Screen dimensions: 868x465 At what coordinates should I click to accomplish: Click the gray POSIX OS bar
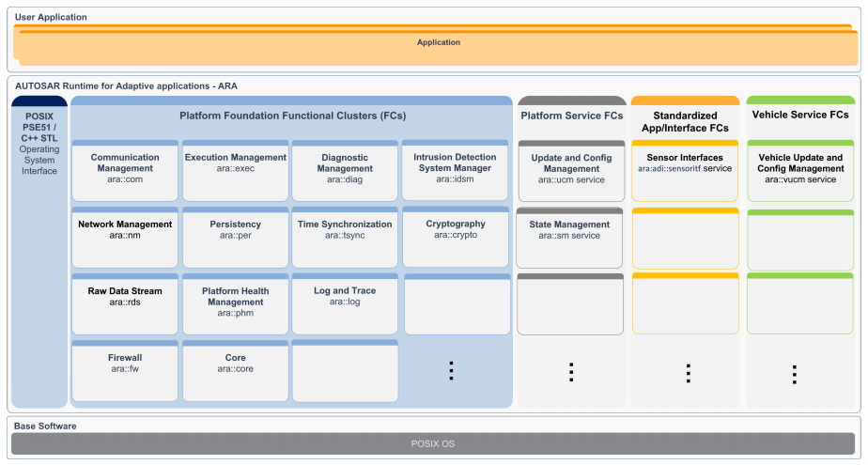coord(433,444)
